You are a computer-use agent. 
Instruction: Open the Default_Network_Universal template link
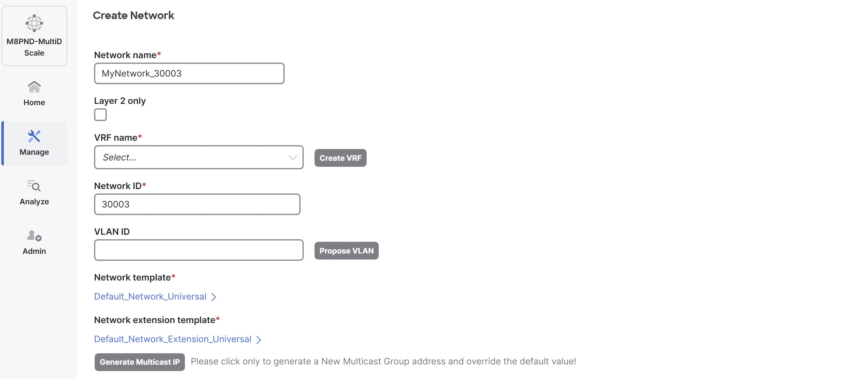150,296
